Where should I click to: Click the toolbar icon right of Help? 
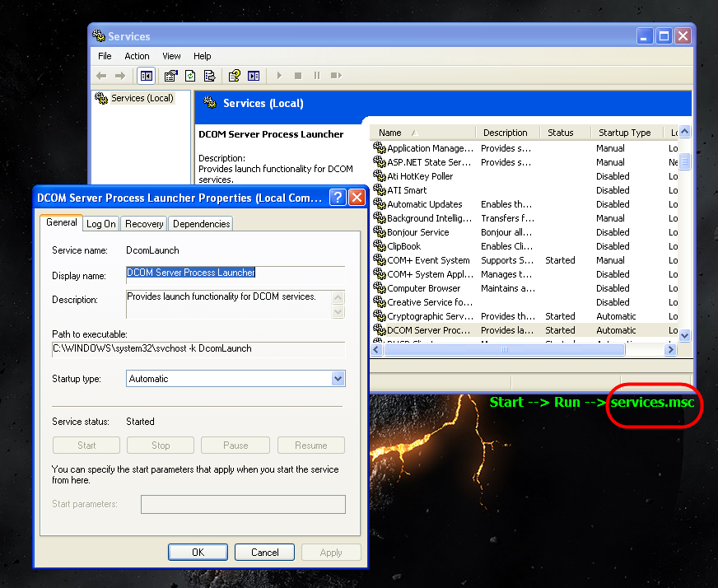(x=254, y=76)
